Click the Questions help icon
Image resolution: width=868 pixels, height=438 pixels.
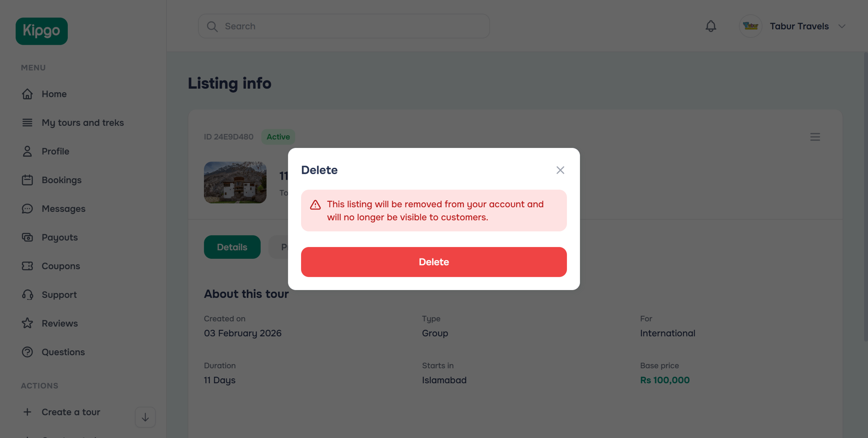tap(28, 352)
